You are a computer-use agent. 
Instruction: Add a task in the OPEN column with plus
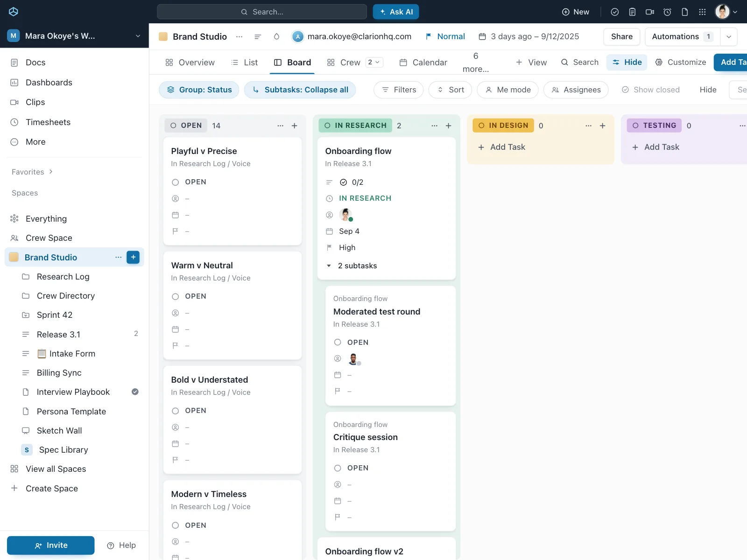tap(295, 126)
